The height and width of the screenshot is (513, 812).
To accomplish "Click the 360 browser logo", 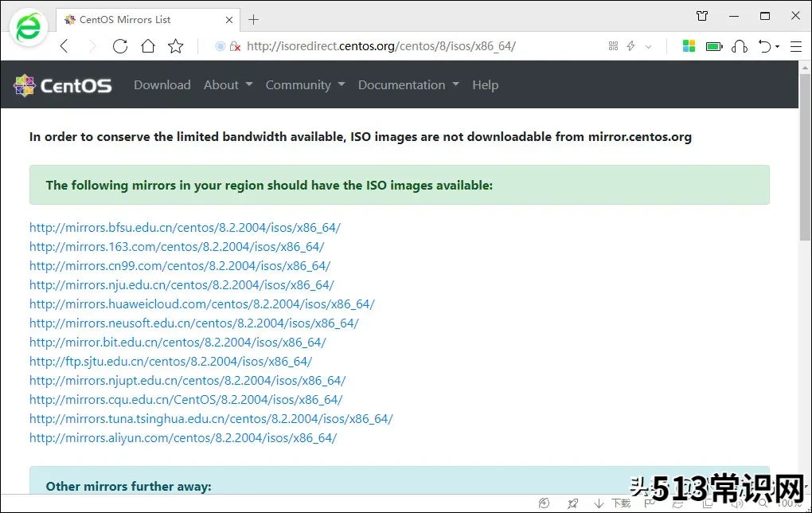I will coord(29,27).
